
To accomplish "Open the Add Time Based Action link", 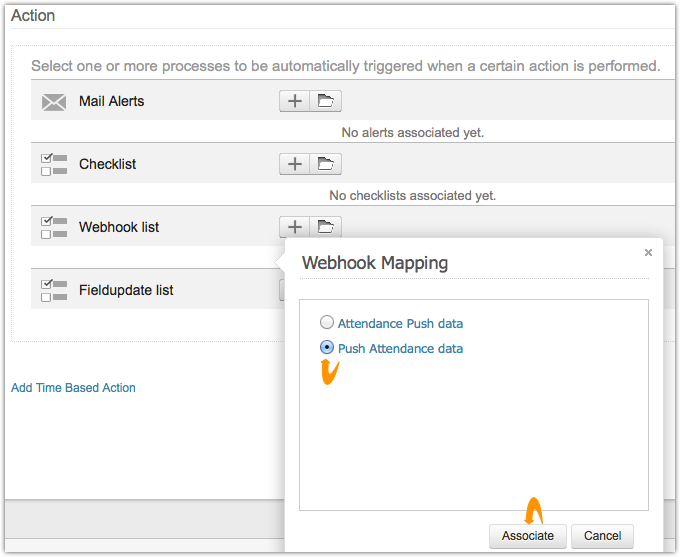I will point(73,388).
